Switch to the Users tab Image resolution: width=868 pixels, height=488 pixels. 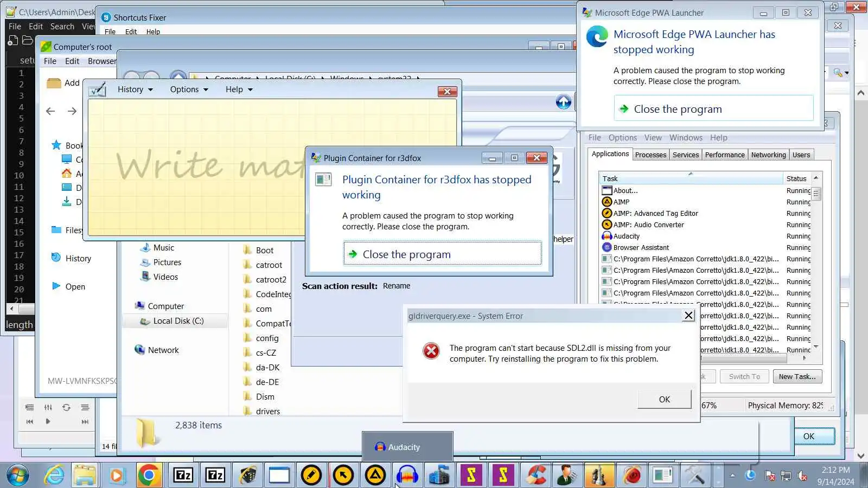[x=801, y=155]
